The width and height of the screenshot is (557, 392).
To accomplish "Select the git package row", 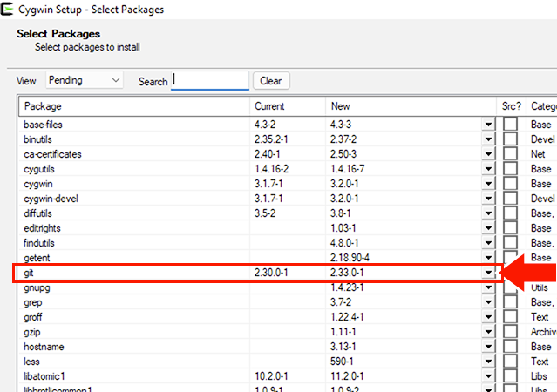I will pos(131,273).
